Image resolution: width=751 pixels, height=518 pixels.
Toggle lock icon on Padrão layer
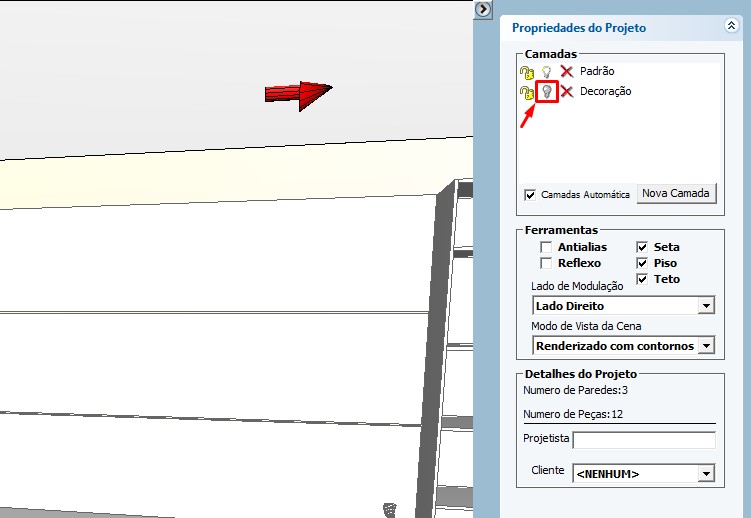point(527,72)
